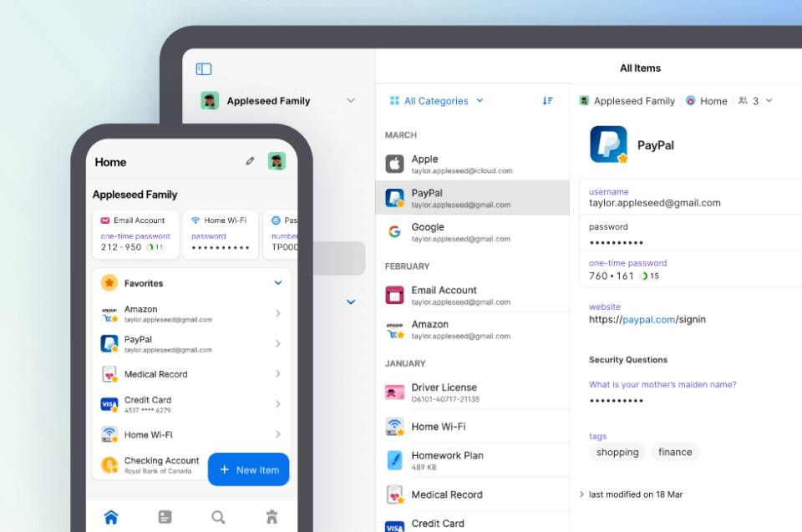Tap the 'Appleseed Family' heading on the phone
The image size is (802, 532).
coord(135,195)
